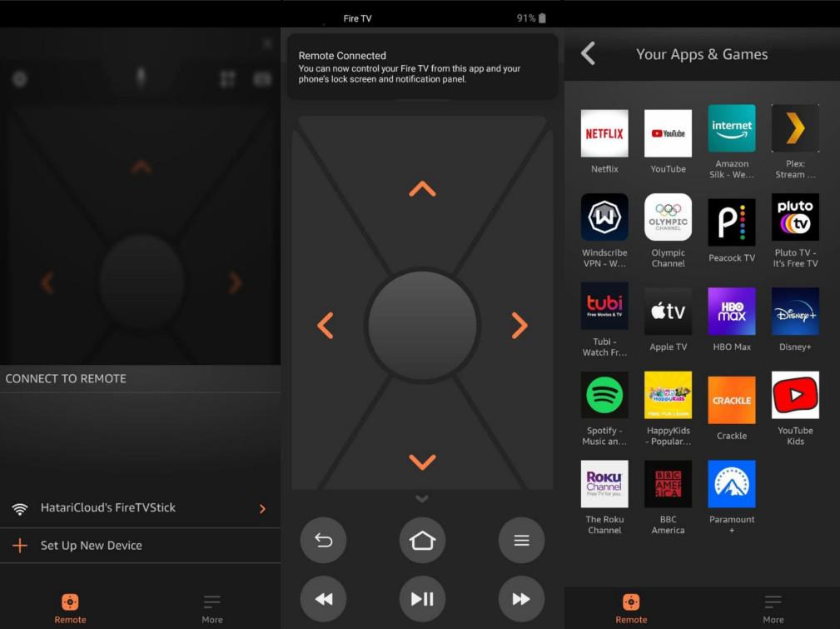Connect to HatariCloud's FireTVStick device
Screen dimensions: 840x629
click(x=141, y=508)
